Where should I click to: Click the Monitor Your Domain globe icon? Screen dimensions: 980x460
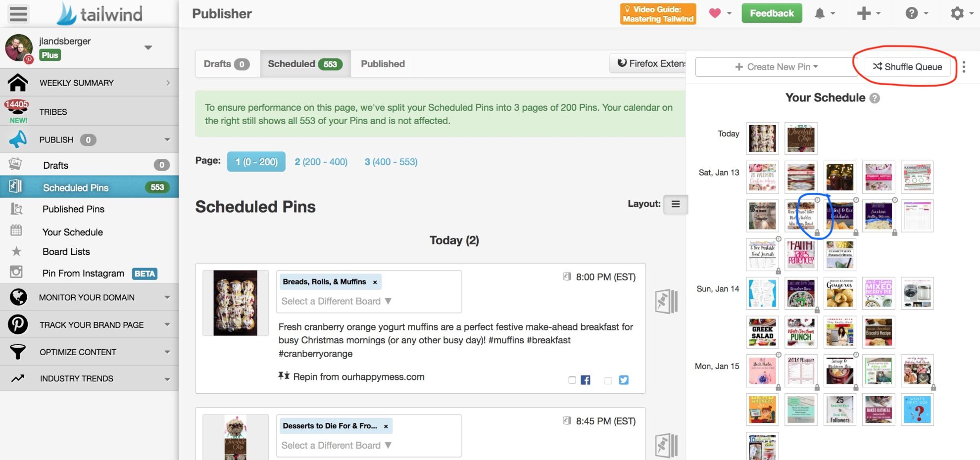(18, 297)
